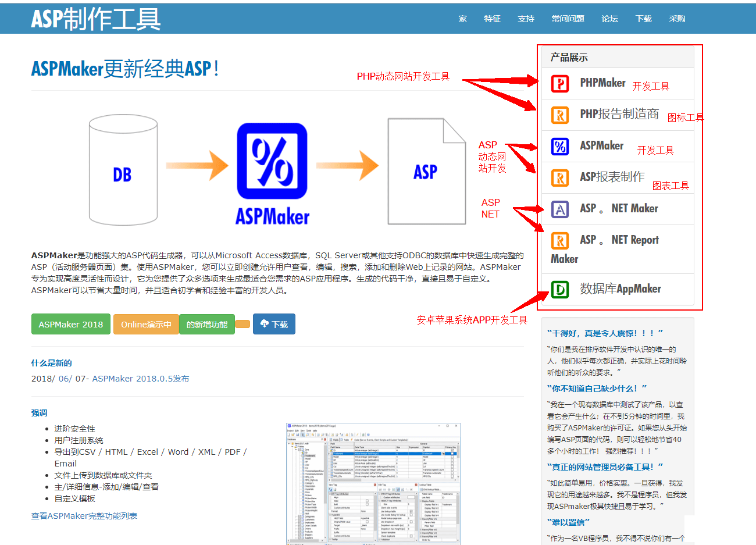Click the large ASPMaker logo in the diagram
Screen dimensions: 756x545
[272, 173]
